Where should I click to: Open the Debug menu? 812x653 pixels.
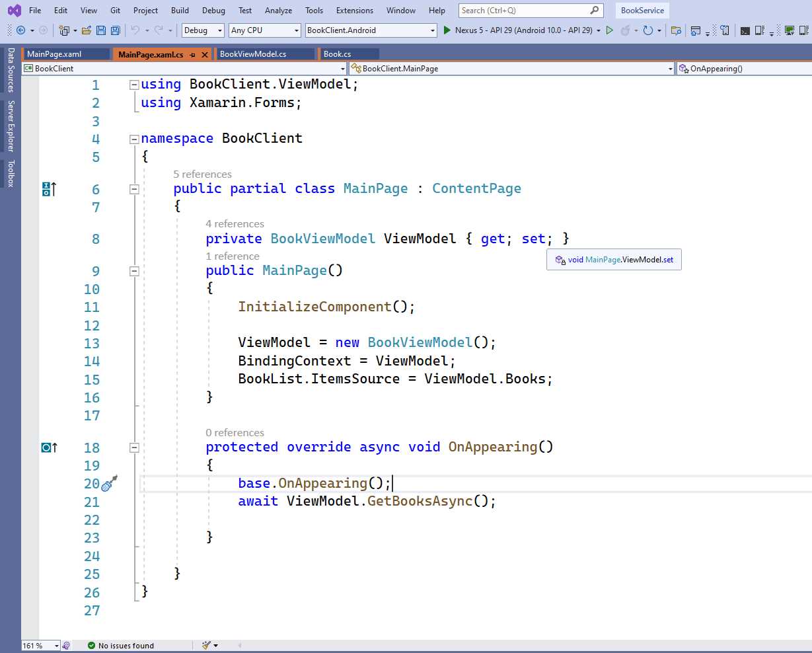(213, 11)
